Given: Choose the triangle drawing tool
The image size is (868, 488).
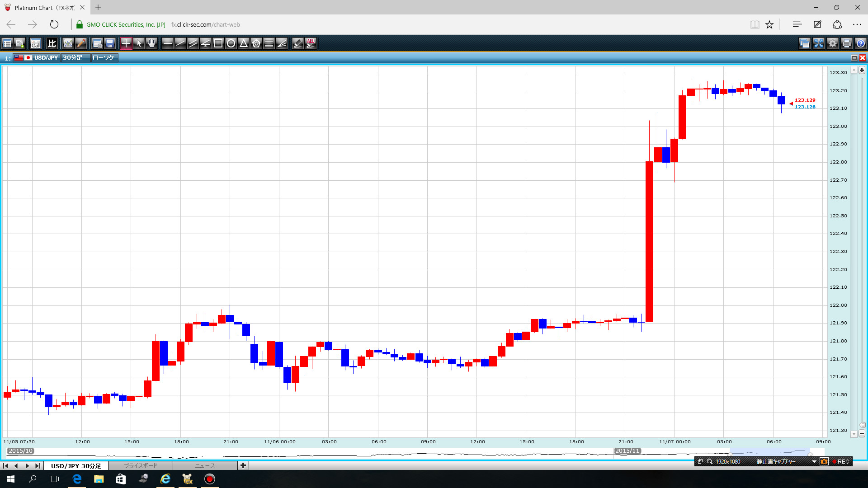Looking at the screenshot, I should click(x=244, y=43).
